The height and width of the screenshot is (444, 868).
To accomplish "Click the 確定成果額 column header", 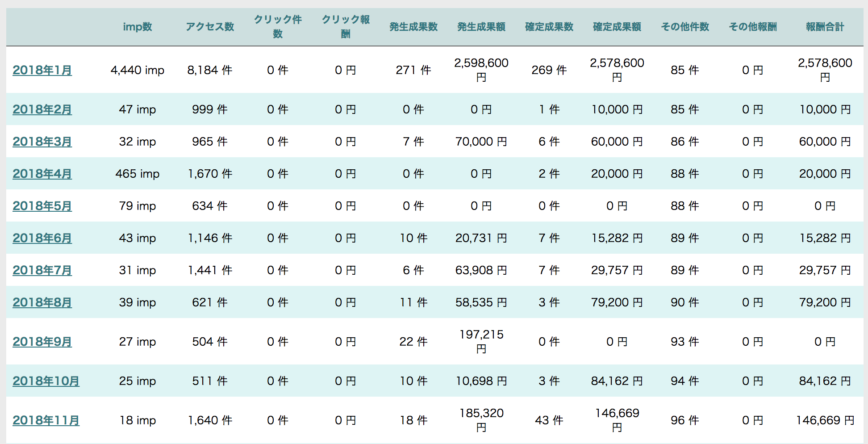I will pos(617,27).
